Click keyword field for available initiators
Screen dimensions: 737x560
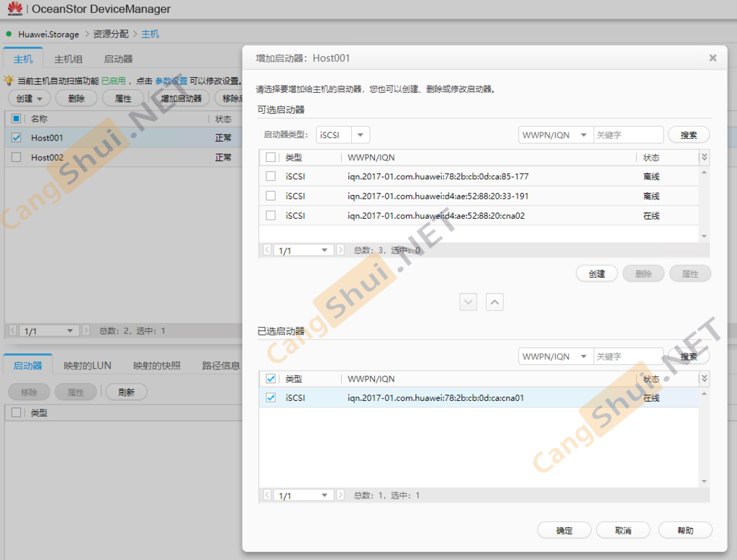[x=628, y=135]
